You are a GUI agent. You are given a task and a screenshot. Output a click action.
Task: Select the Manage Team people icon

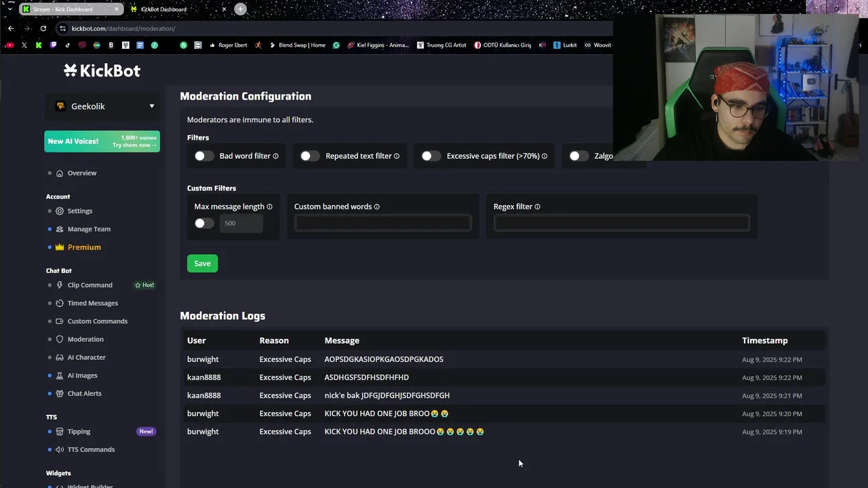(60, 229)
